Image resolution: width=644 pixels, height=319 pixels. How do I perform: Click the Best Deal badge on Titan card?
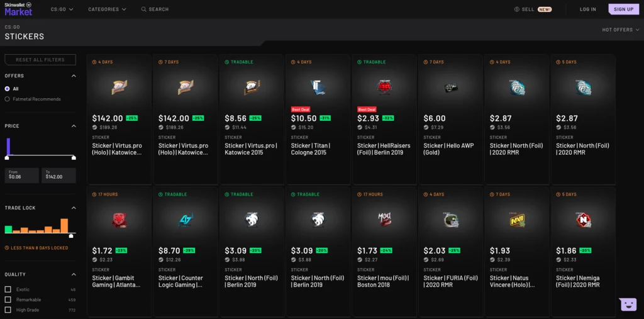click(300, 109)
